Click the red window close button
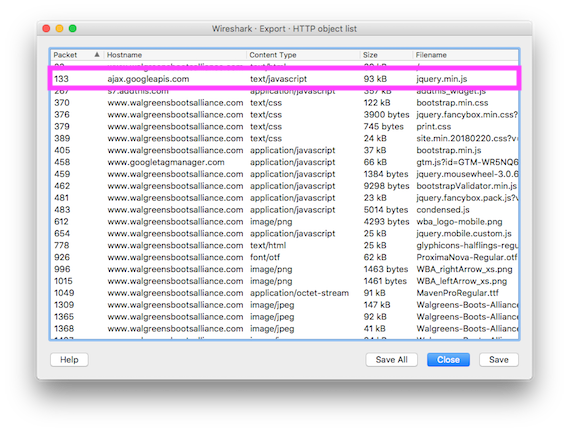 (46, 28)
